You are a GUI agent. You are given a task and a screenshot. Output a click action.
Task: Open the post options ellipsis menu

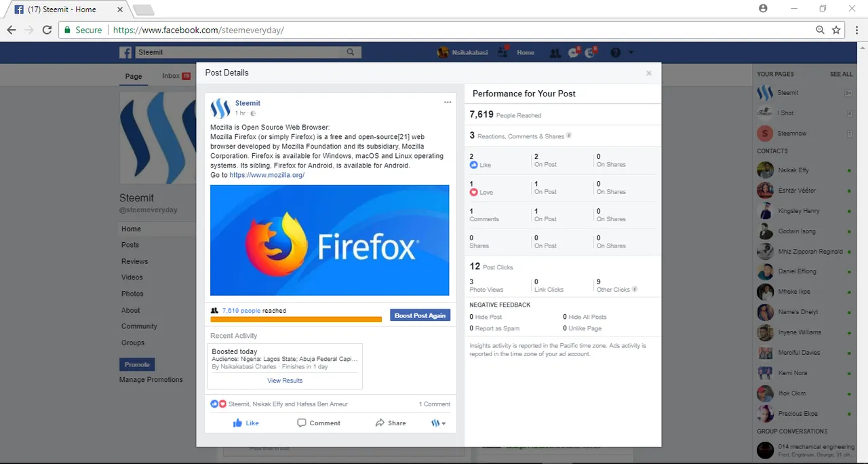pos(448,102)
